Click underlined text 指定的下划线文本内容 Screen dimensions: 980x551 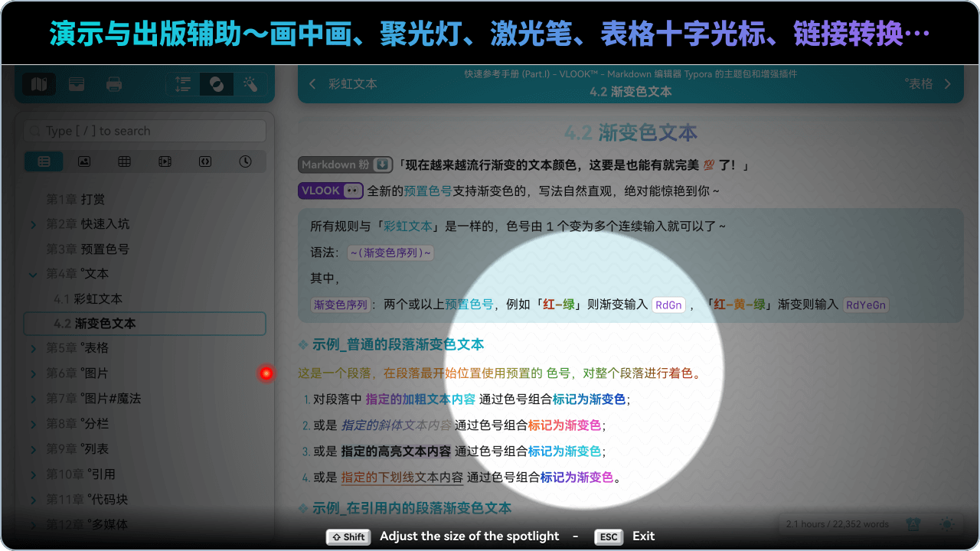coord(402,477)
